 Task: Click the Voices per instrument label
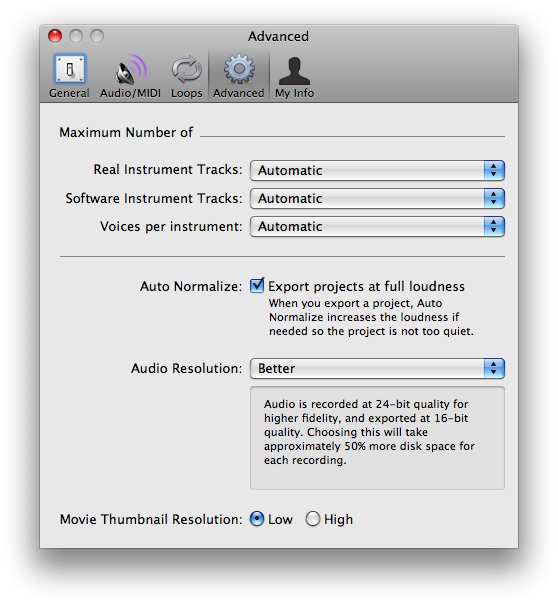[172, 227]
